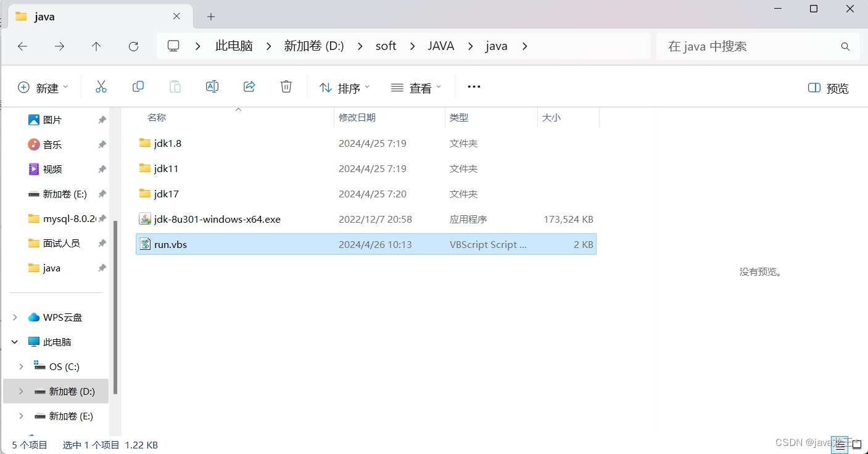The image size is (868, 454).
Task: Expand the WPS云盘 tree node
Action: [15, 317]
